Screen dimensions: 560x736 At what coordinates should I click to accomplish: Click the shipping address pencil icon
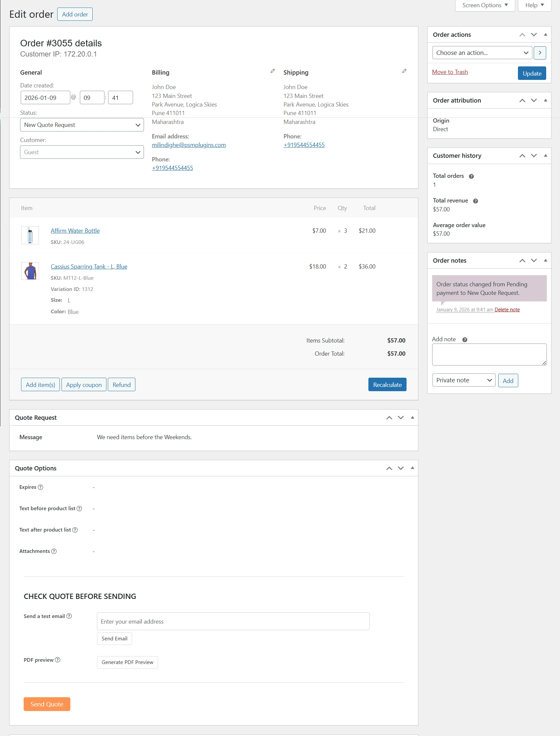coord(404,71)
